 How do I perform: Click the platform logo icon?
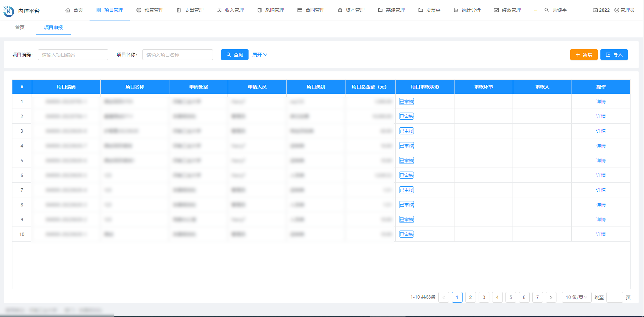(x=9, y=11)
